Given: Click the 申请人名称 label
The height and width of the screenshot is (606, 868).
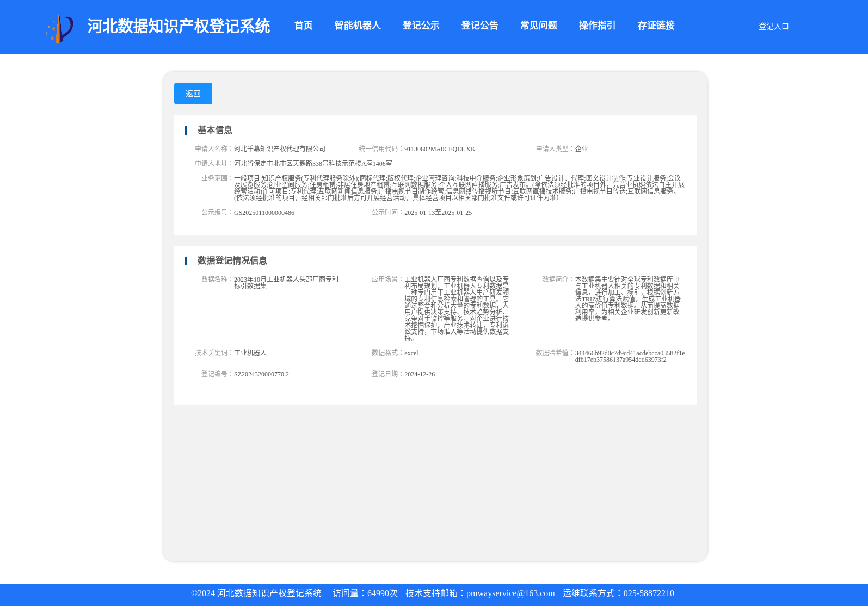Looking at the screenshot, I should point(214,149).
